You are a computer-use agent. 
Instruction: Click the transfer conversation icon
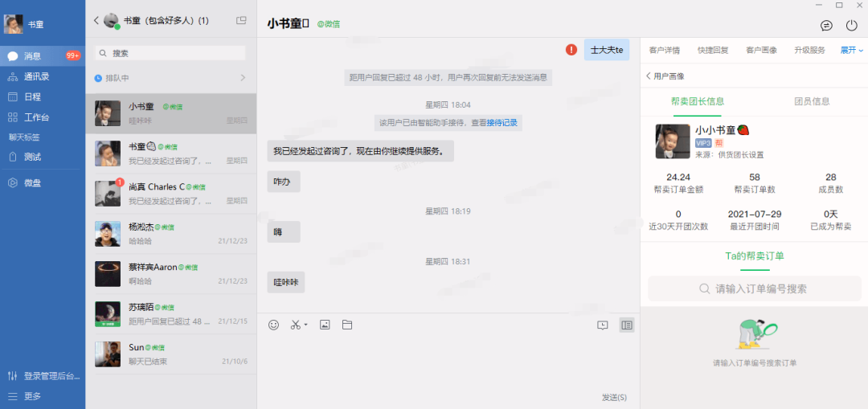coord(826,25)
